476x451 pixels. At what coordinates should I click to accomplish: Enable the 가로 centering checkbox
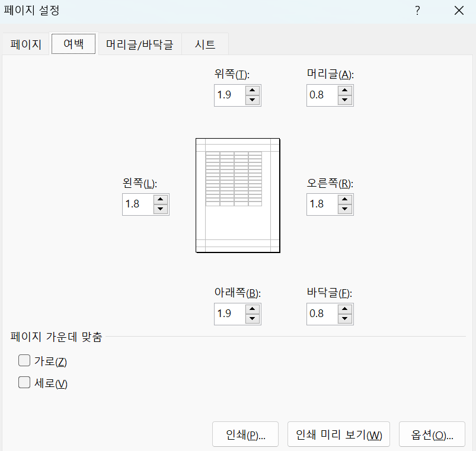pyautogui.click(x=24, y=360)
